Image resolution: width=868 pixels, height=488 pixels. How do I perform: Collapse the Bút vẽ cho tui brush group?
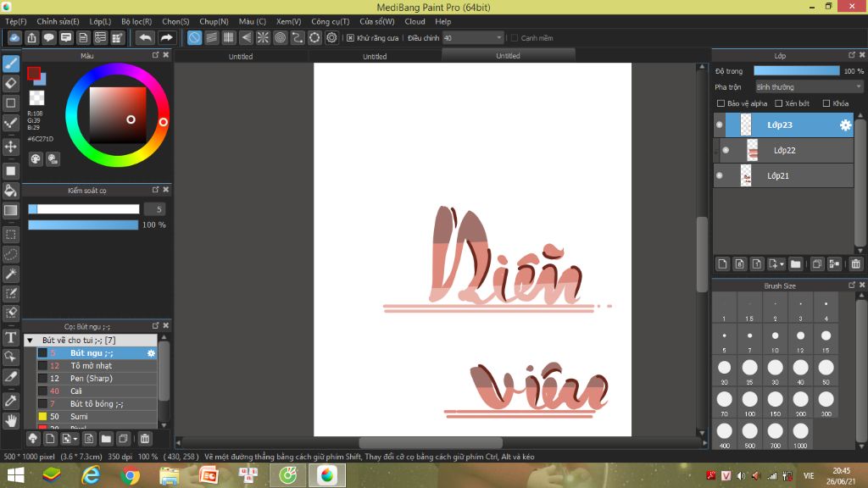(31, 341)
